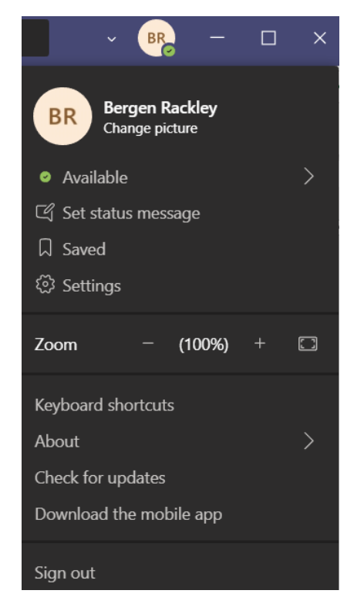Click the Change picture link
This screenshot has width=364, height=614.
[x=150, y=129]
